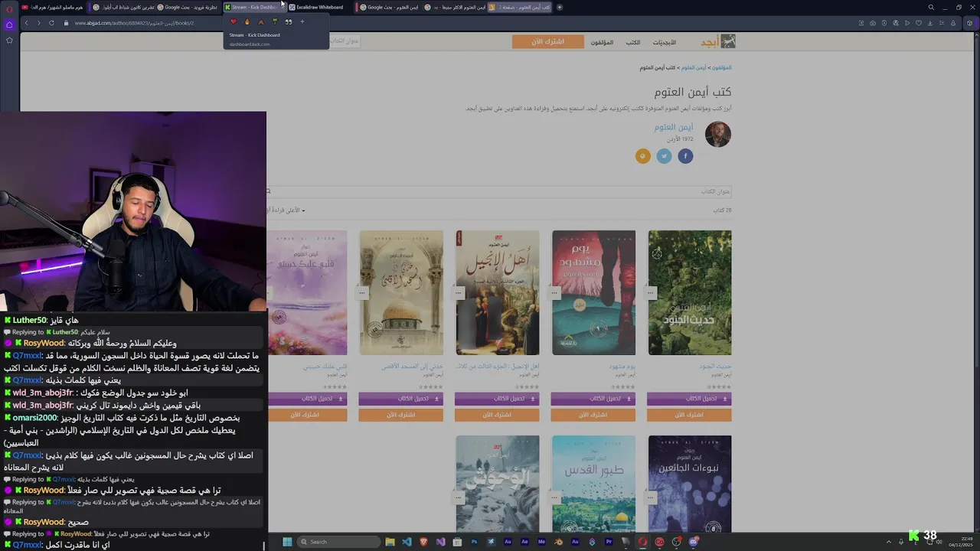
Task: Open the bookmarks star in the sidebar
Action: pyautogui.click(x=9, y=40)
